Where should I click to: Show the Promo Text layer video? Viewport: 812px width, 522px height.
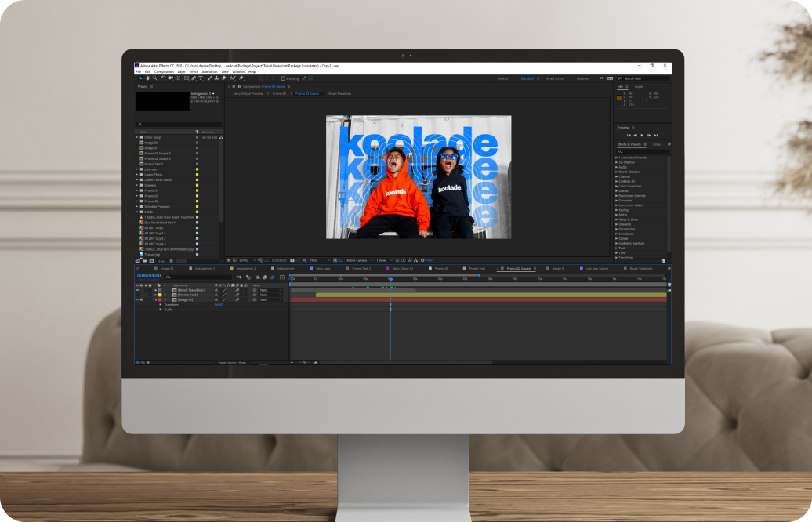(137, 295)
